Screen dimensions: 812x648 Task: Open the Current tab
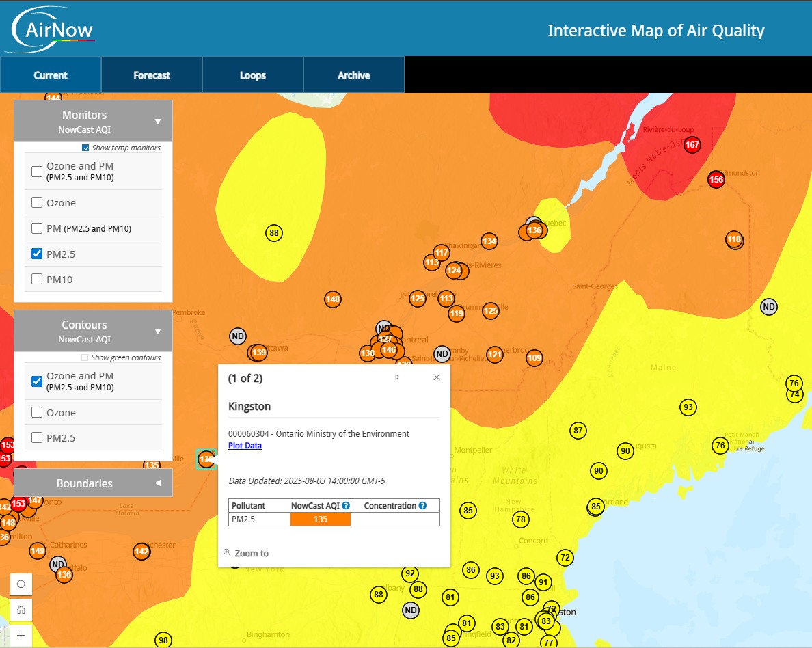point(50,75)
